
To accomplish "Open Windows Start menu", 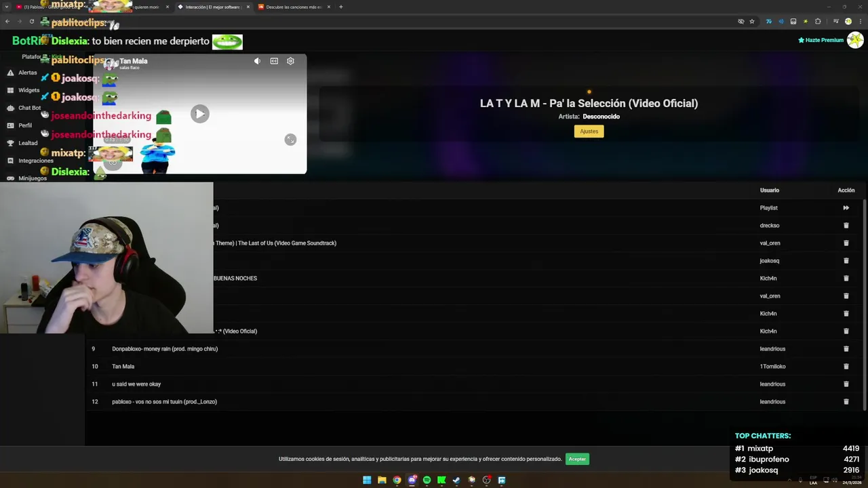I will (367, 480).
